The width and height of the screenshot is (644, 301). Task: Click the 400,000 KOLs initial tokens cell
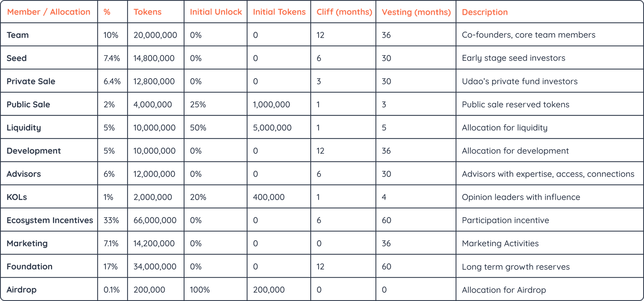(269, 197)
